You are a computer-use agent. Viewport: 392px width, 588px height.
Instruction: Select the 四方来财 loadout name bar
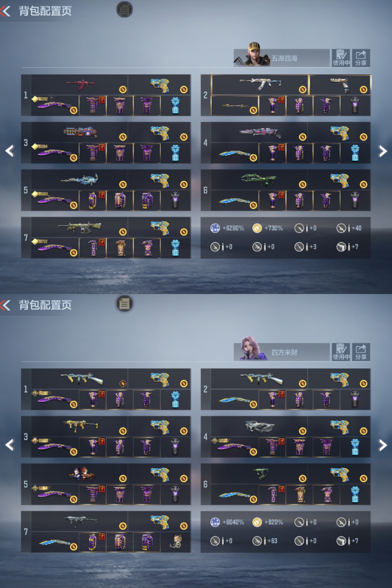(x=281, y=352)
